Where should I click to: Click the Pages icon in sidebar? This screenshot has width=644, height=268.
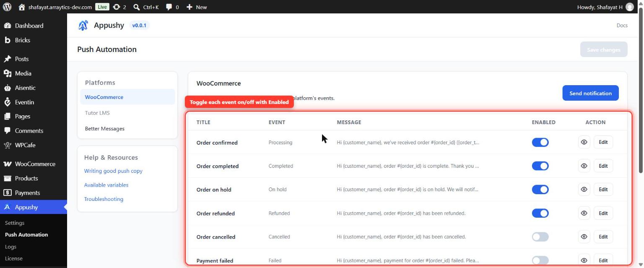7,116
